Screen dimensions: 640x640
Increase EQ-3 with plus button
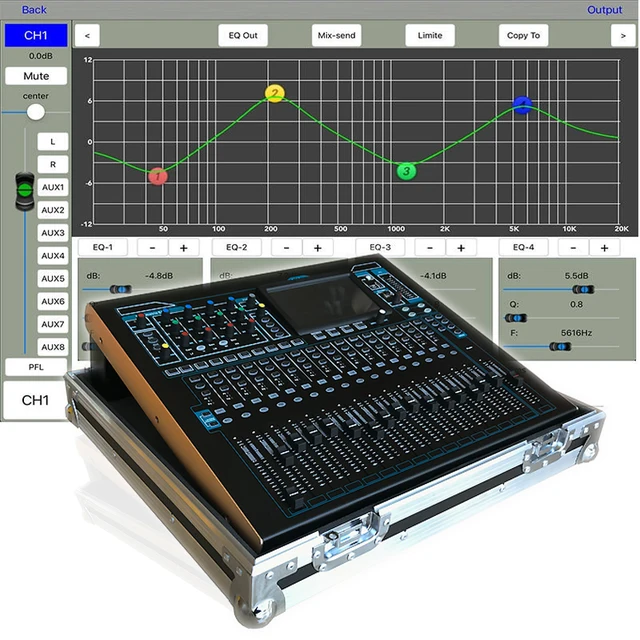(x=461, y=248)
